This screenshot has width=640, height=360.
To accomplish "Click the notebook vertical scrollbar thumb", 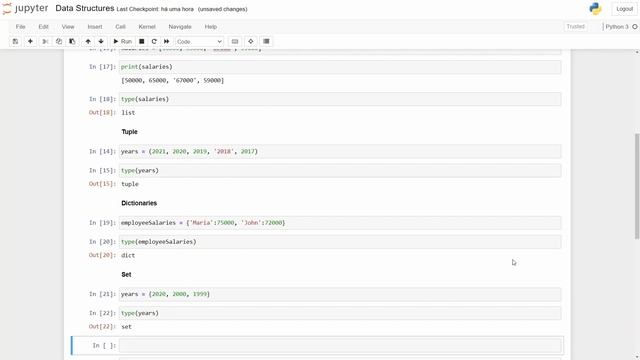I will (x=637, y=186).
